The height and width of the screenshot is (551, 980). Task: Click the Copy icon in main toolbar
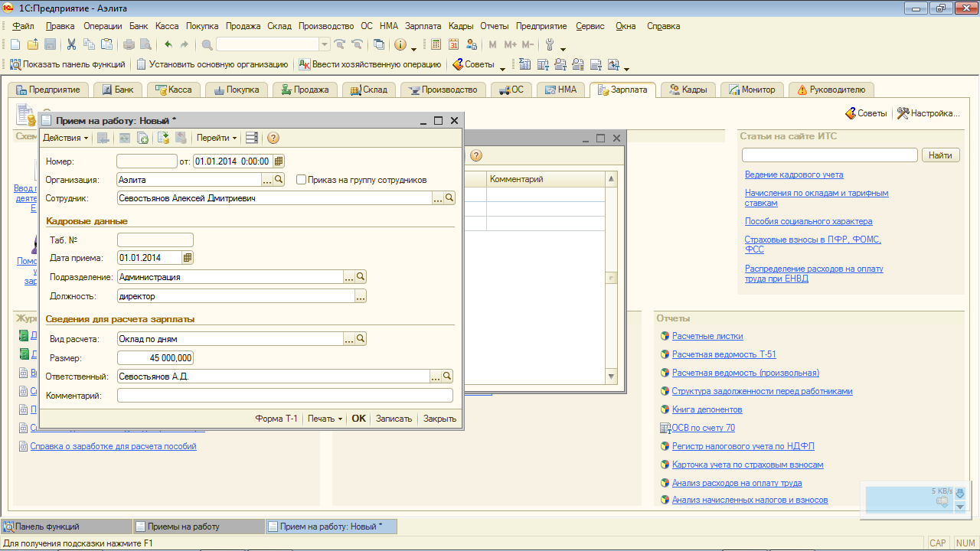89,44
